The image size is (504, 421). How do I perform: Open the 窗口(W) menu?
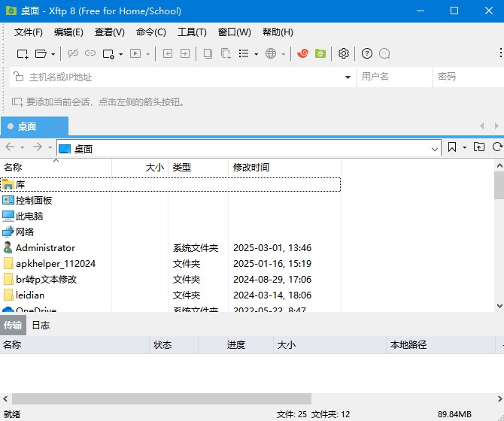tap(234, 32)
